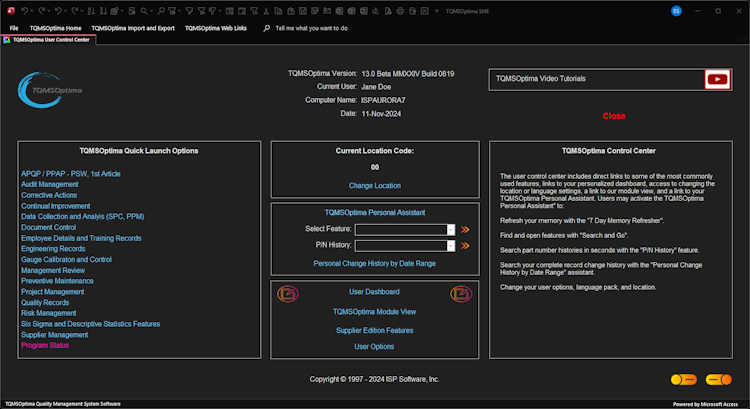Open the TQMSOptima Web Links tab

(x=216, y=28)
